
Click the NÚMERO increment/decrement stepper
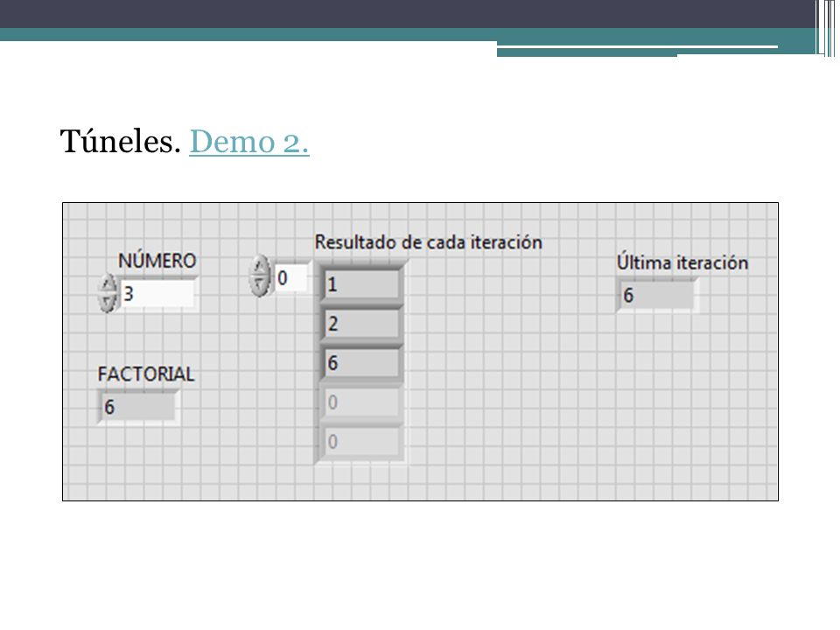coord(108,293)
